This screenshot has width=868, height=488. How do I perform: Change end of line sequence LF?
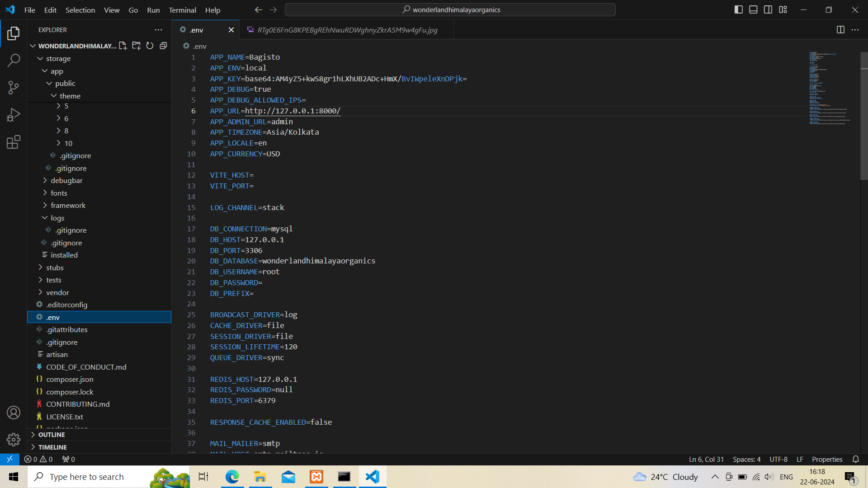click(800, 459)
